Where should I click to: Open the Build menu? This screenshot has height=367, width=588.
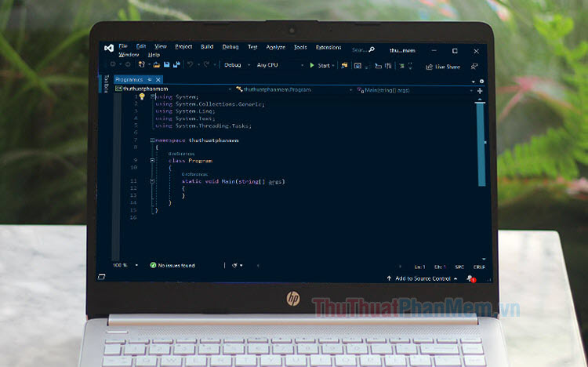(x=207, y=47)
